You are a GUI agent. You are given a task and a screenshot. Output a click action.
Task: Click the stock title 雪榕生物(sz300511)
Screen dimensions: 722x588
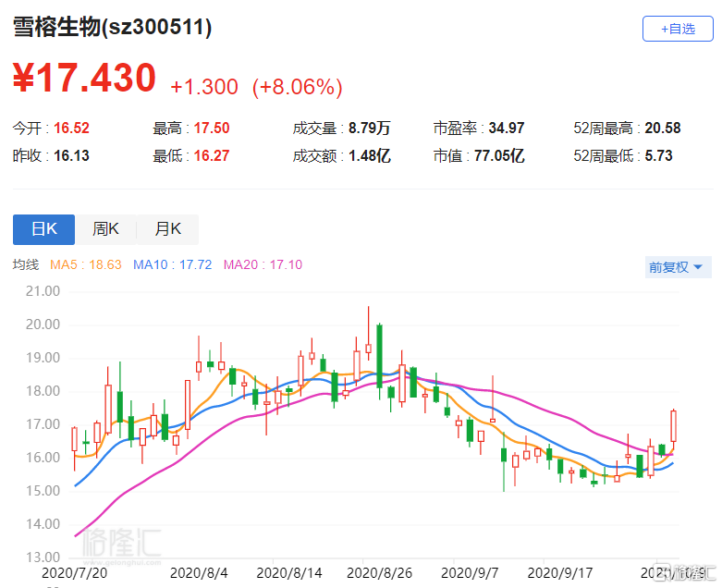coord(113,27)
